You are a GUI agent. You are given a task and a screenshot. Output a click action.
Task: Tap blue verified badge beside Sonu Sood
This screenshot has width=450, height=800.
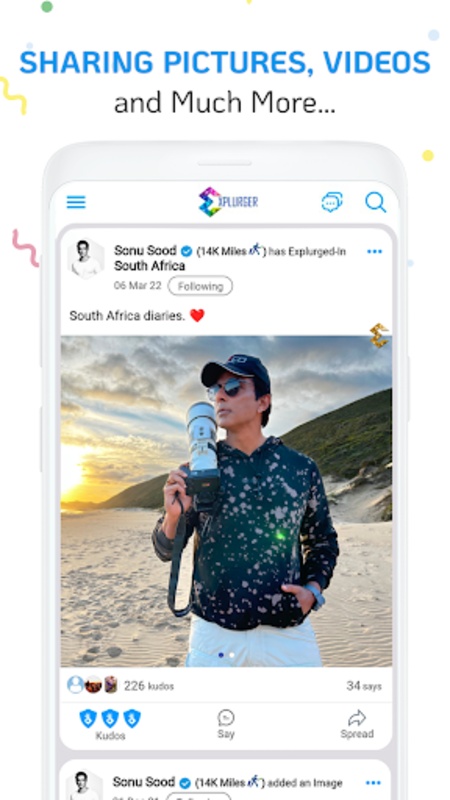pos(187,251)
